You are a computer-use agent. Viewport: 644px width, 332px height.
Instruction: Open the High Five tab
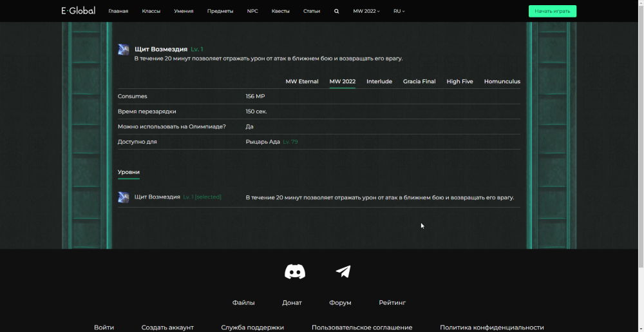[x=460, y=82]
